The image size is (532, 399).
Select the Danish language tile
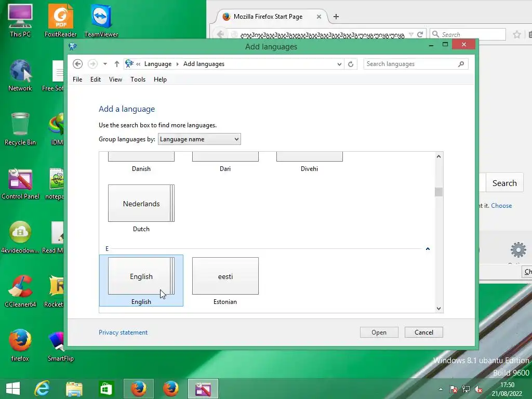141,162
